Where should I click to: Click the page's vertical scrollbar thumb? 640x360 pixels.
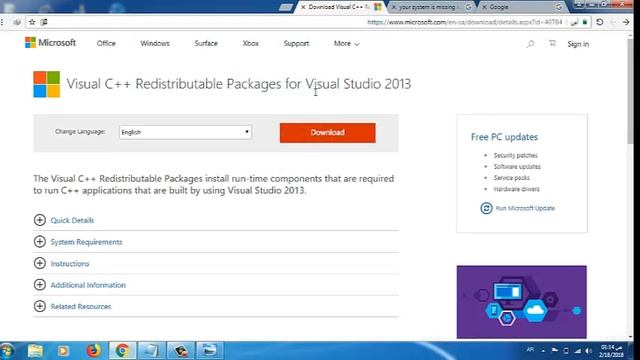click(630, 92)
